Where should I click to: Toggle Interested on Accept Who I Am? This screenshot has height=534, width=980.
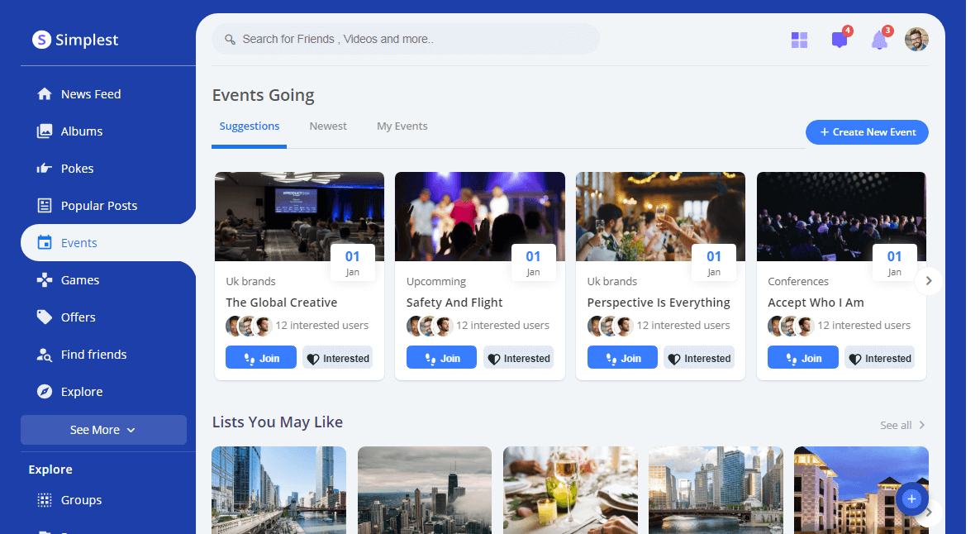879,358
